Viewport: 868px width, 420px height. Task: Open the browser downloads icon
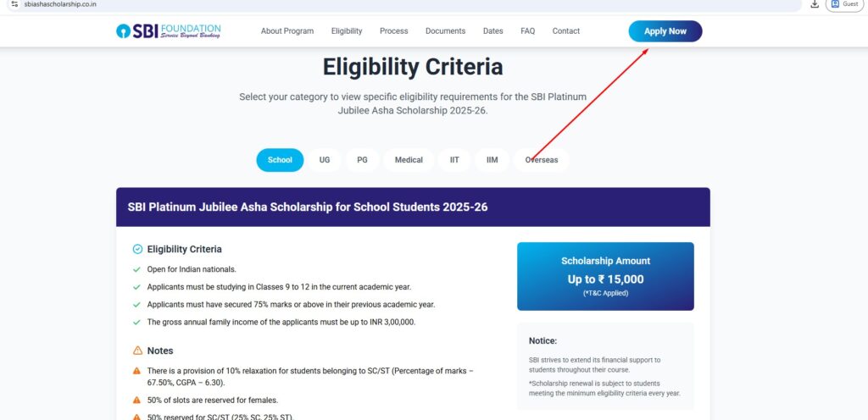click(x=815, y=4)
